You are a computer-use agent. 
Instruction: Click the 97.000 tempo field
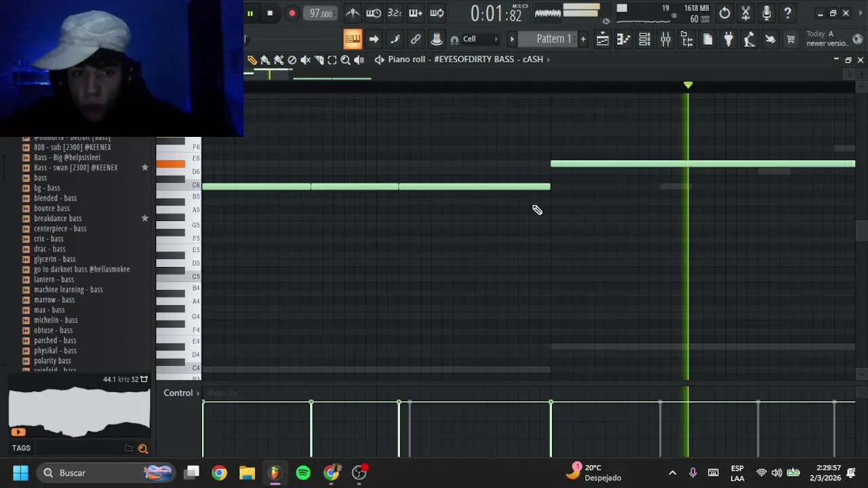pos(321,14)
